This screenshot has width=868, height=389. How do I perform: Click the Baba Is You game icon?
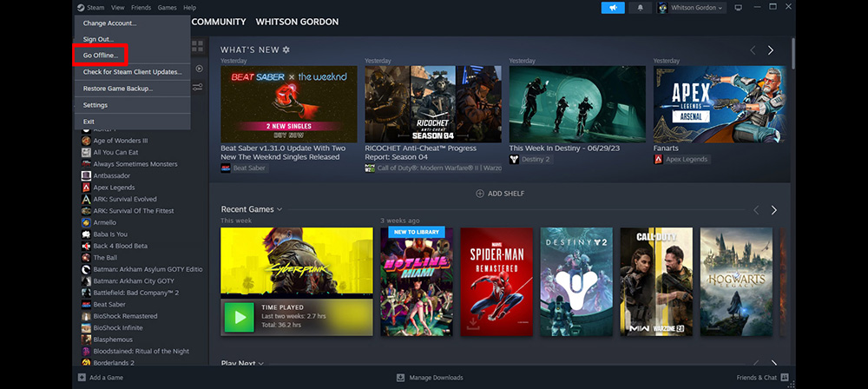tap(86, 234)
